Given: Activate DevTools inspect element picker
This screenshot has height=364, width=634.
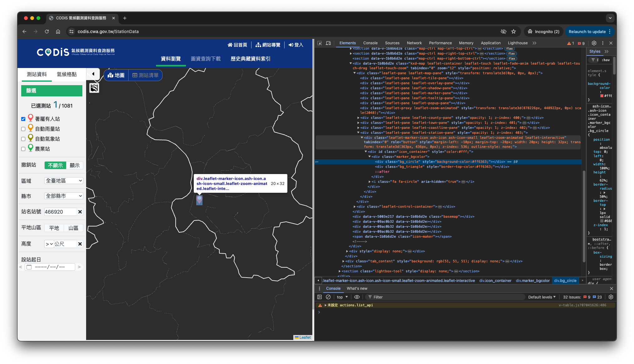Looking at the screenshot, I should point(319,43).
